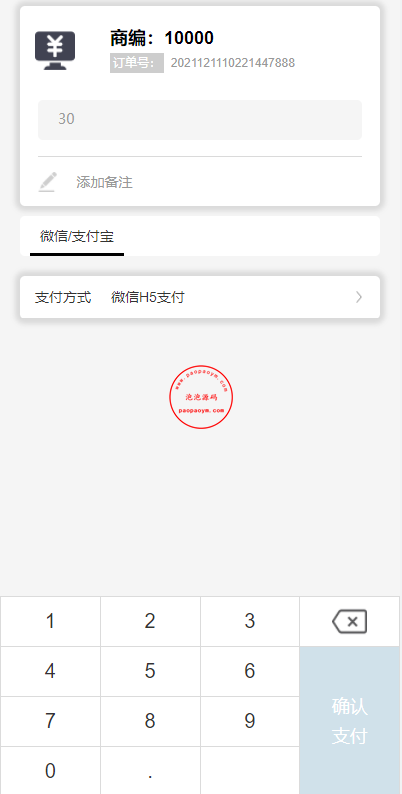Tap keypad digit 1
This screenshot has width=402, height=794.
click(50, 621)
